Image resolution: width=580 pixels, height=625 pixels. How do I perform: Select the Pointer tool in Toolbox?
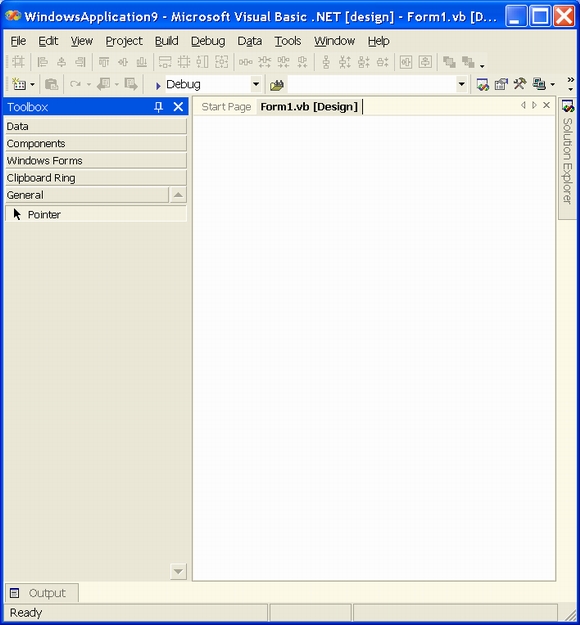95,214
